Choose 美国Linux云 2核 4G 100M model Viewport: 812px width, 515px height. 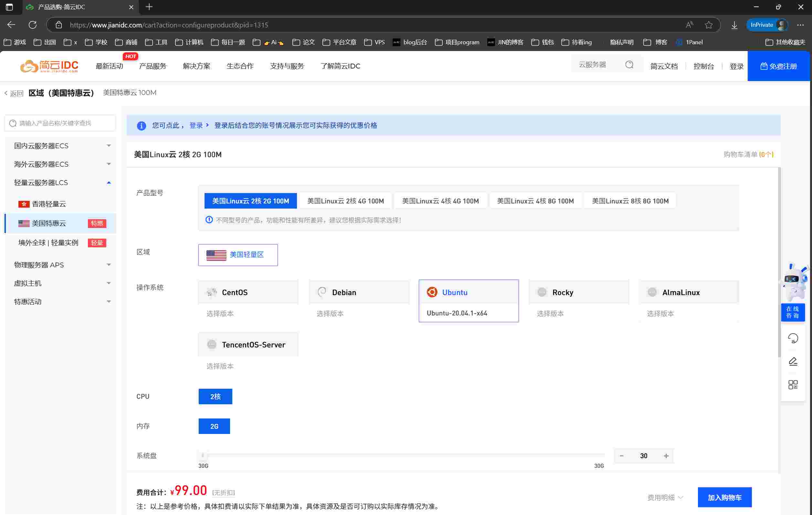[x=345, y=201]
